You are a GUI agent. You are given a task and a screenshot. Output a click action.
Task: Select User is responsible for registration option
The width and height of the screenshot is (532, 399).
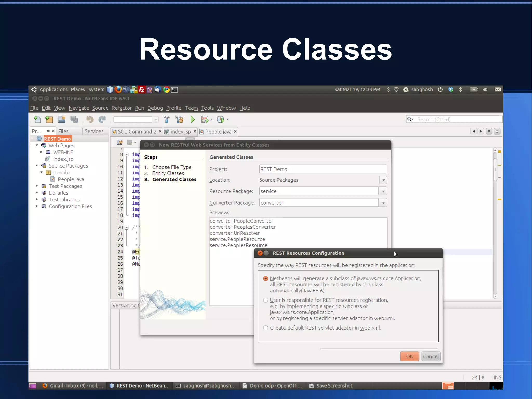pyautogui.click(x=265, y=300)
